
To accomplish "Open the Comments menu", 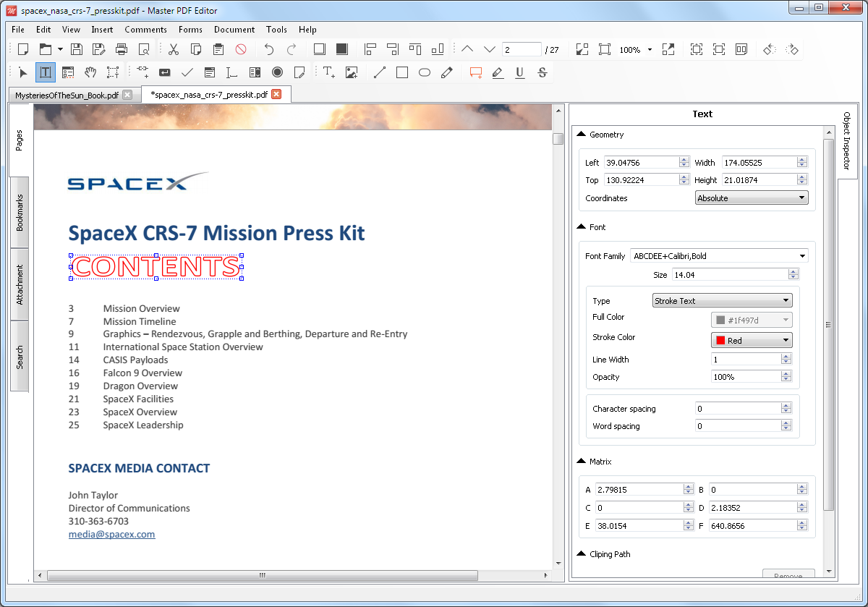I will pyautogui.click(x=145, y=30).
